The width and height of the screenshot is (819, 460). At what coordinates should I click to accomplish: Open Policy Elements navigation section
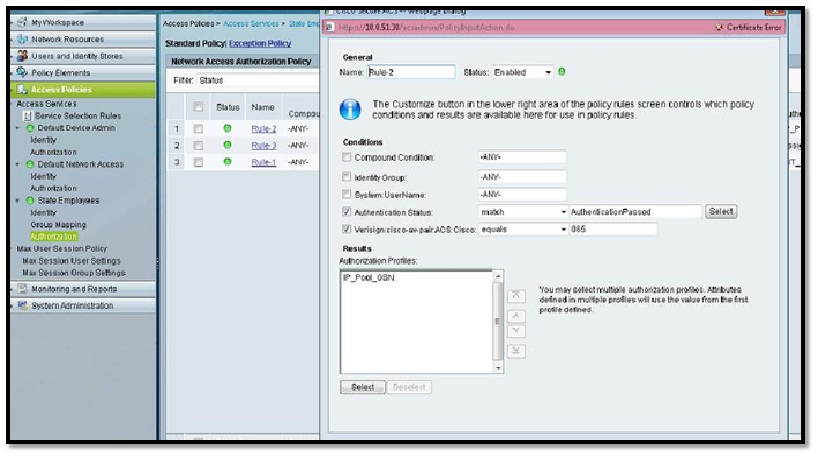click(x=83, y=73)
